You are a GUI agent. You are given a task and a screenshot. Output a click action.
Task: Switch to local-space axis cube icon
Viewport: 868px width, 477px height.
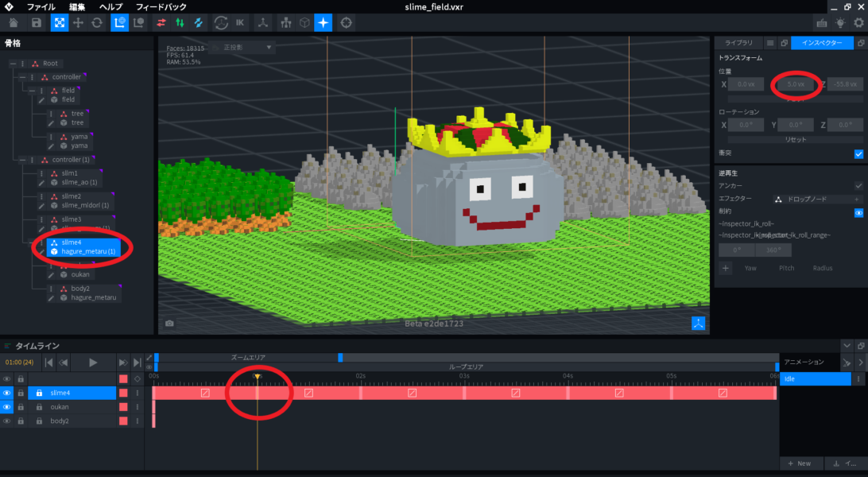[x=138, y=23]
